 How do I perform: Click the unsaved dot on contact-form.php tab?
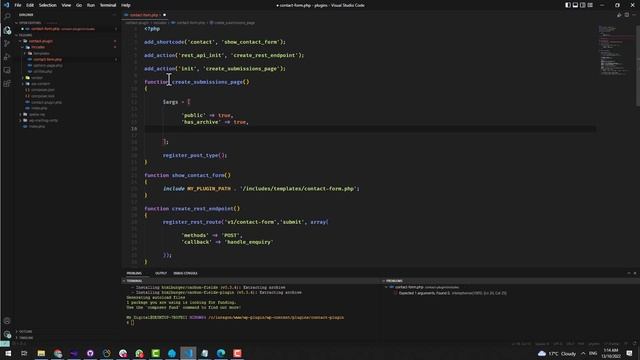164,15
